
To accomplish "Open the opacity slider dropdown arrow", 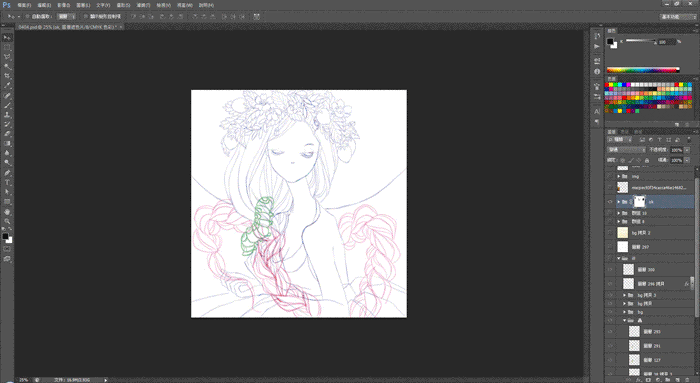I will click(687, 150).
